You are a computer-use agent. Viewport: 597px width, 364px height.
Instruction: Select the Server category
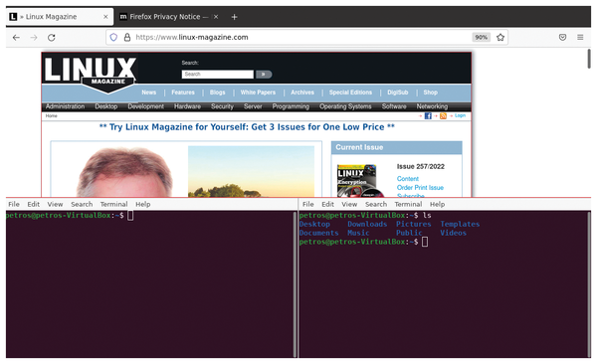(253, 106)
